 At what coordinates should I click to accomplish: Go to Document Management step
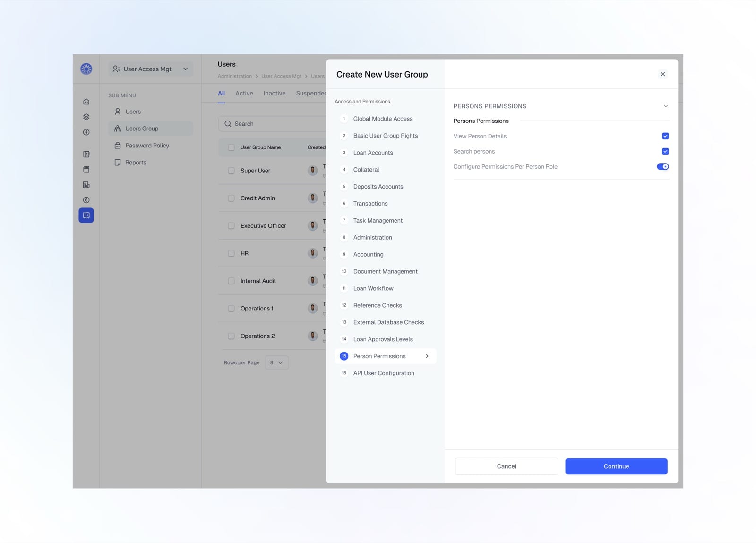(385, 271)
